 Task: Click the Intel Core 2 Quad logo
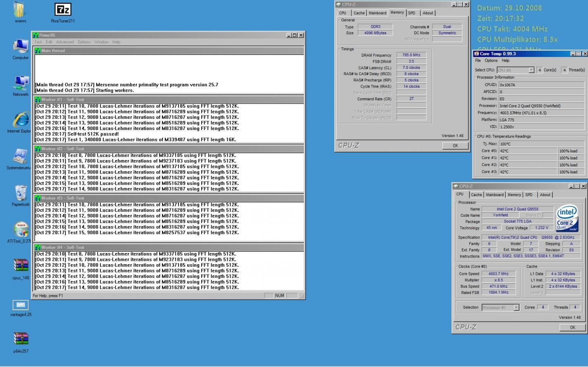[x=567, y=218]
